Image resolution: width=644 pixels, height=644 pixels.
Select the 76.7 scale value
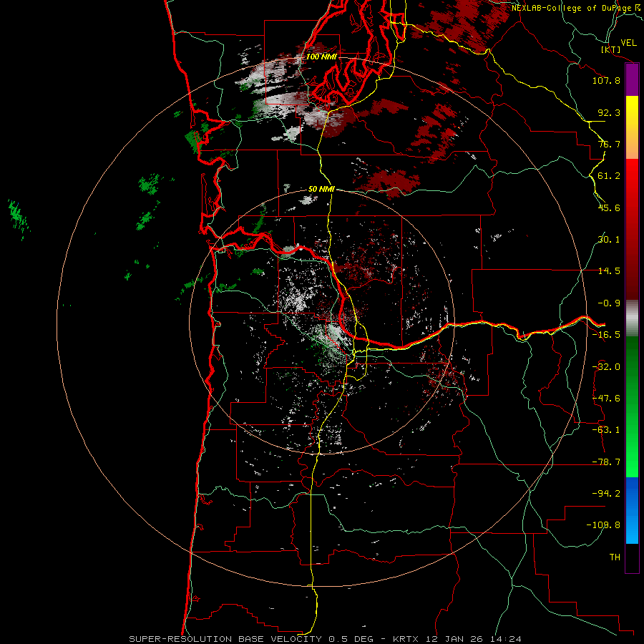click(609, 144)
